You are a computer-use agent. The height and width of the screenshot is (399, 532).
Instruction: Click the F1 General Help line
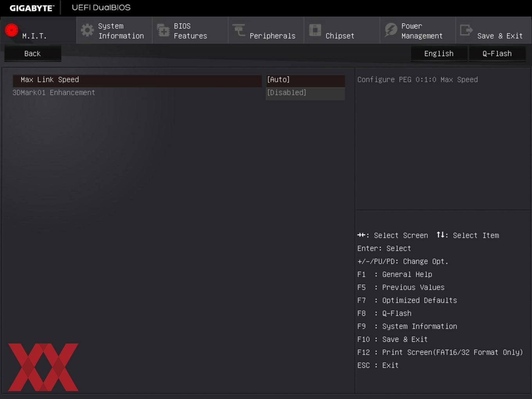click(x=395, y=275)
